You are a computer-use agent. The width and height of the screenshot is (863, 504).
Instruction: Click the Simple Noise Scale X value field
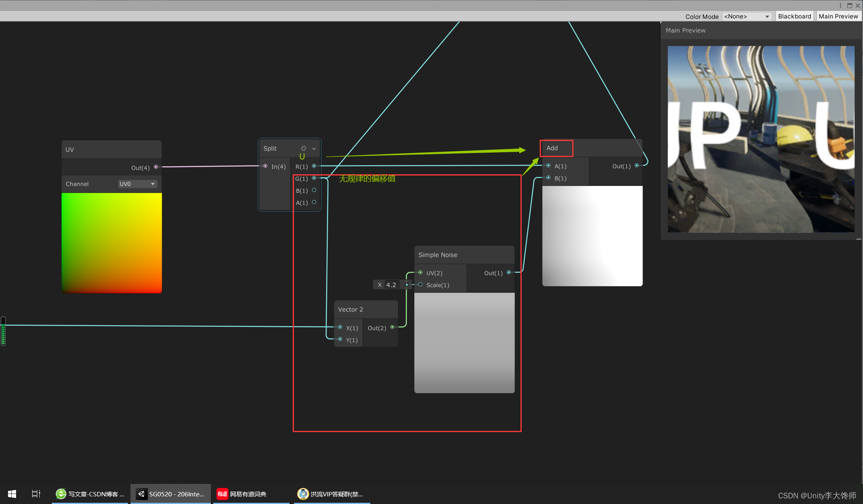[391, 285]
